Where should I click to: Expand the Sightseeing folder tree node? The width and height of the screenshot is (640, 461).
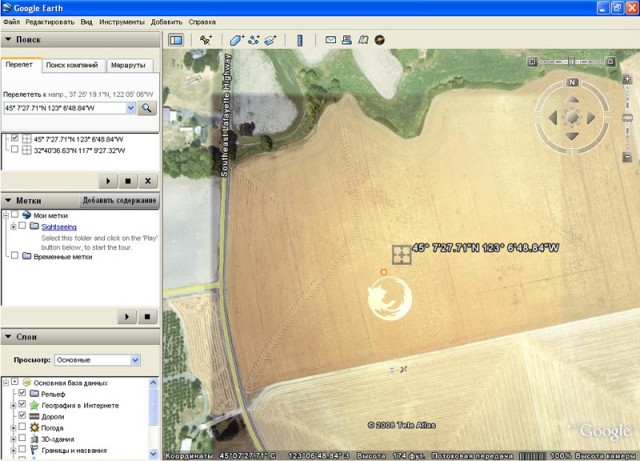pos(13,227)
